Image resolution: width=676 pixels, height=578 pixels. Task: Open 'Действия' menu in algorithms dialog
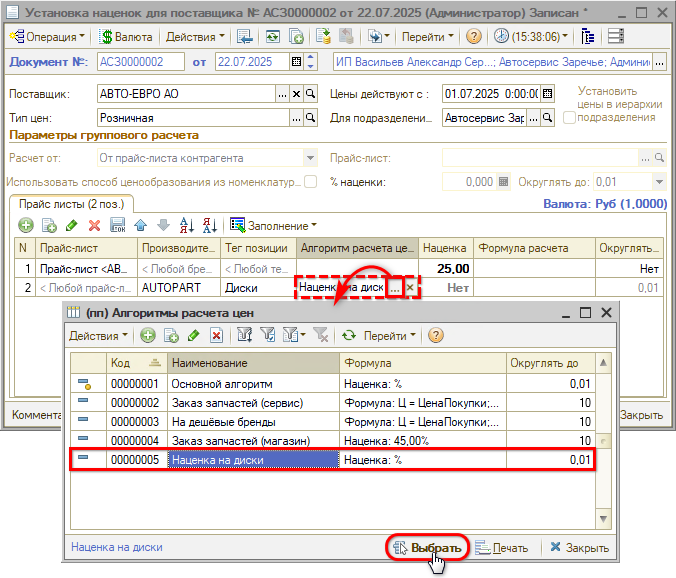[97, 336]
